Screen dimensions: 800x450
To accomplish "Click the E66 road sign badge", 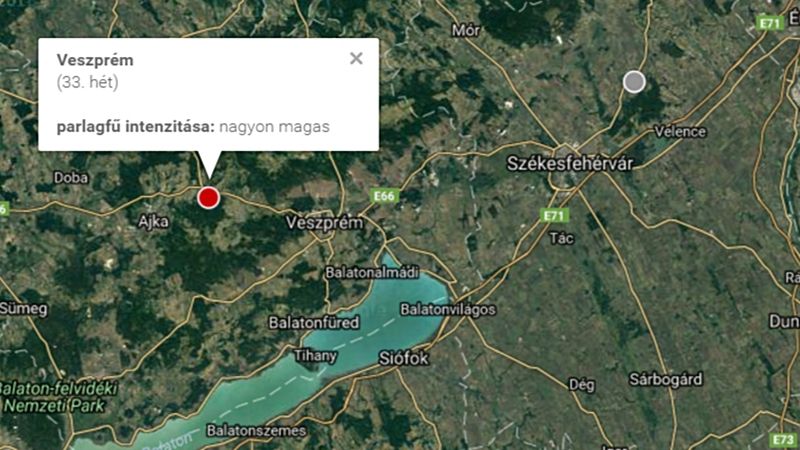I will pyautogui.click(x=384, y=196).
